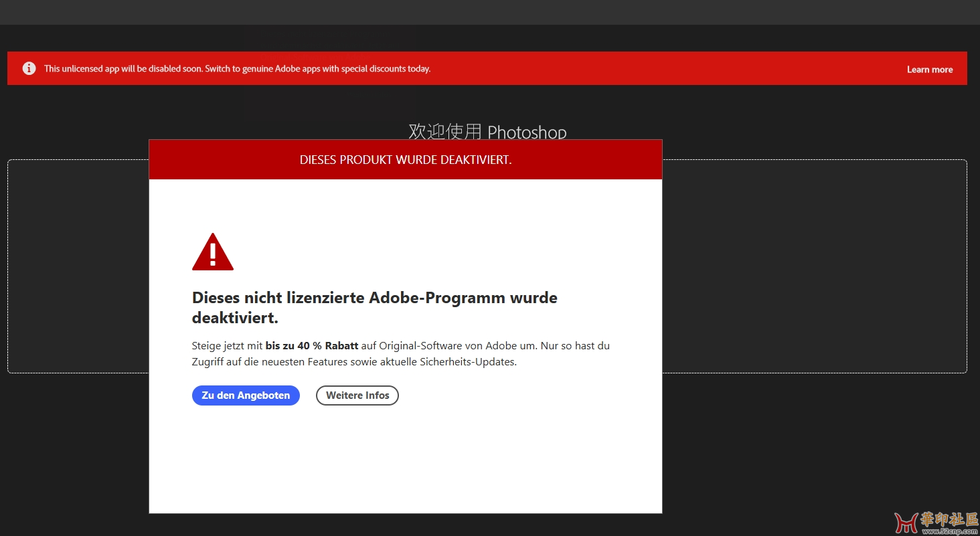Click the 欢迎使用 Photoshop welcome title
Screen dimensions: 980x536
coord(487,131)
